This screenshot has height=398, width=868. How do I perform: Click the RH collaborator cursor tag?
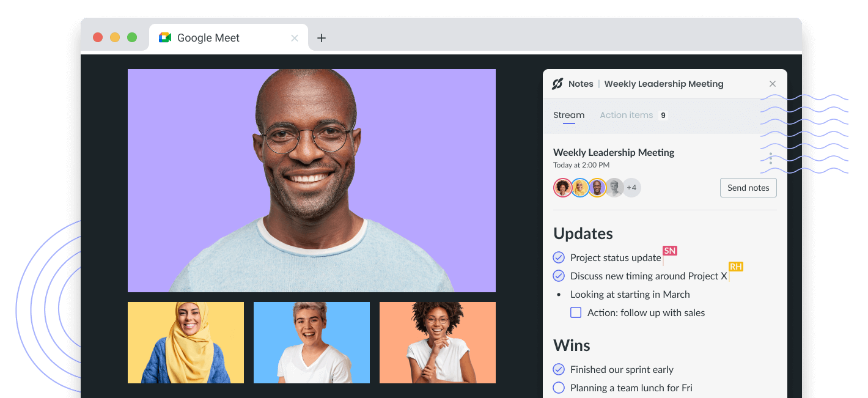tap(736, 267)
